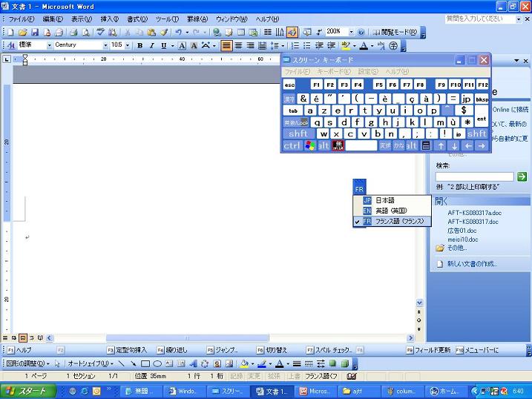This screenshot has height=399, width=532.
Task: Select the Oval drawing tool
Action: pos(157,363)
